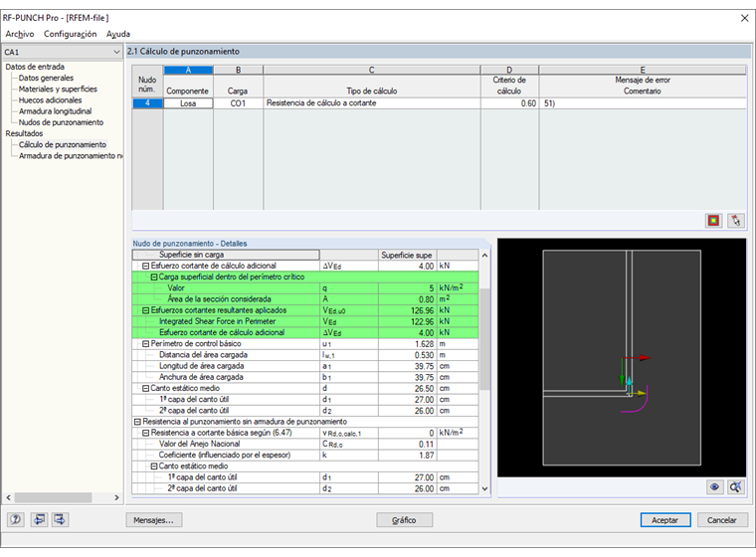Click the previous table arrow icon
Image resolution: width=756 pixels, height=557 pixels.
tap(39, 519)
